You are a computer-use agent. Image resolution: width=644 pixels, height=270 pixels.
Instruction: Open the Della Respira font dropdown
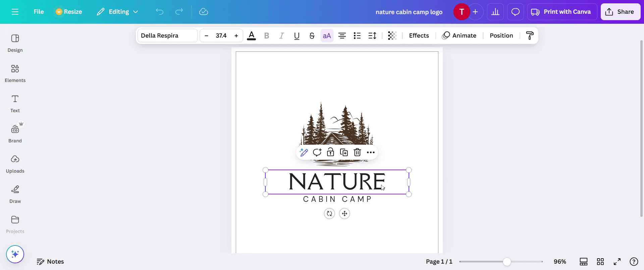[168, 36]
